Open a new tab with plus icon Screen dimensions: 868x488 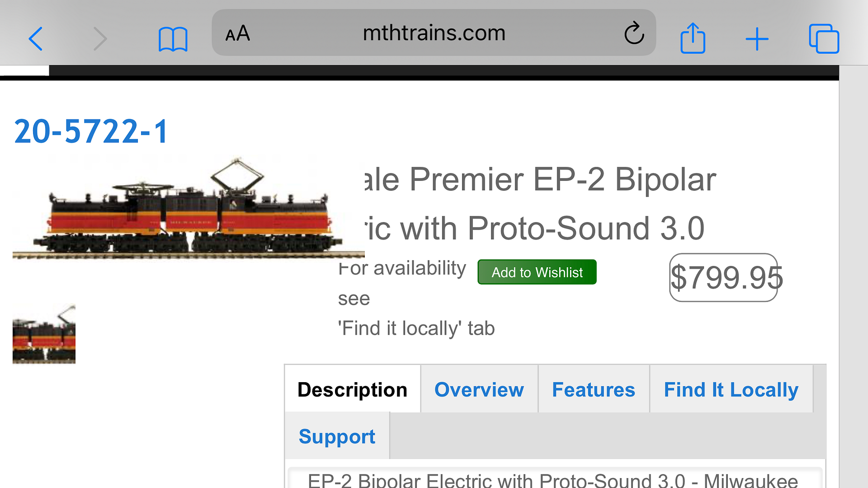tap(757, 39)
